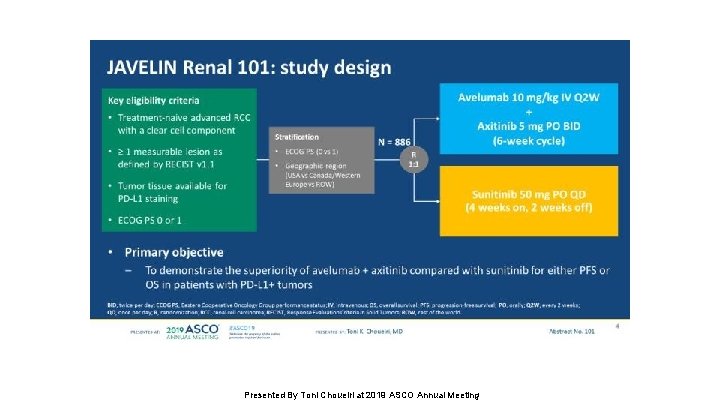Click '(4 weeks on, 2 weeks off)' text
This screenshot has width=720, height=405.
(x=529, y=208)
